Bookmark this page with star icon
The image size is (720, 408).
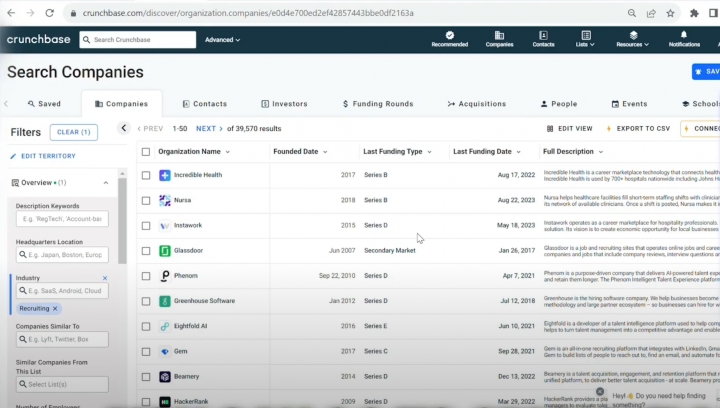tap(671, 13)
